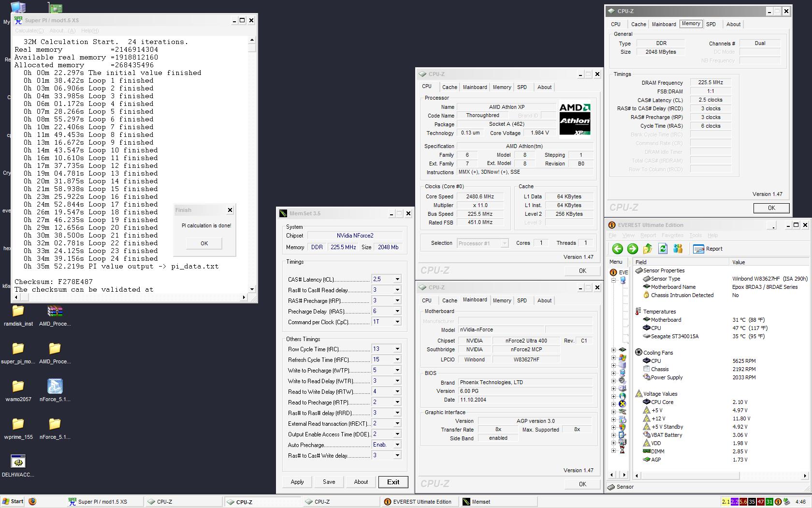812x508 pixels.
Task: Expand the Windows flag tree node
Action: click(x=613, y=358)
